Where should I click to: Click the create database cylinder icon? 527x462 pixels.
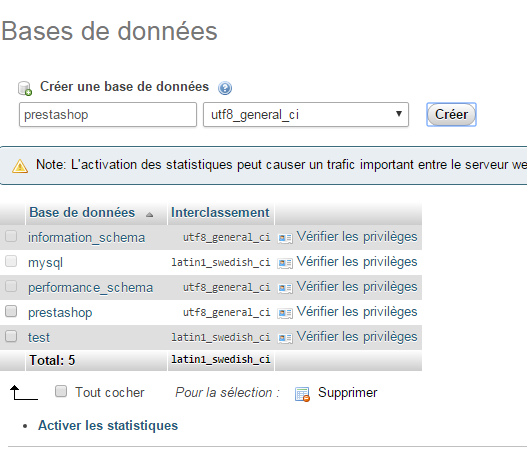(25, 88)
